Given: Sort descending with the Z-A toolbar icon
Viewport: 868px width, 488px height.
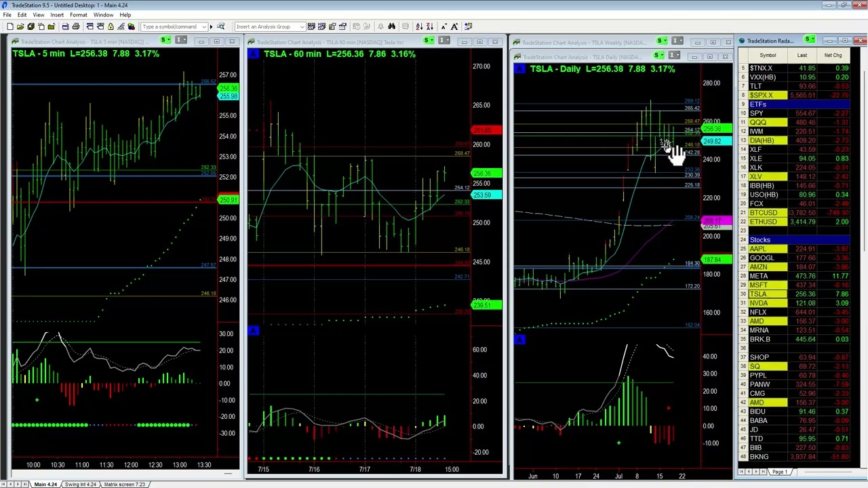Looking at the screenshot, I should coord(430,26).
